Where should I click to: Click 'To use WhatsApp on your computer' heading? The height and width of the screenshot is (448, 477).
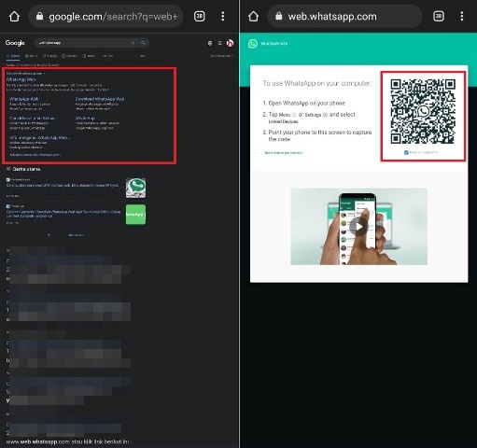click(317, 83)
